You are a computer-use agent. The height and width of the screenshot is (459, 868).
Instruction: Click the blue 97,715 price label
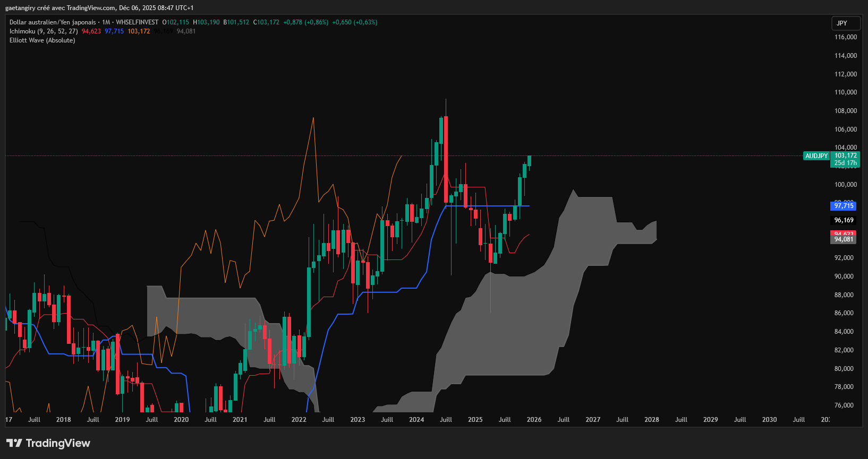[844, 206]
